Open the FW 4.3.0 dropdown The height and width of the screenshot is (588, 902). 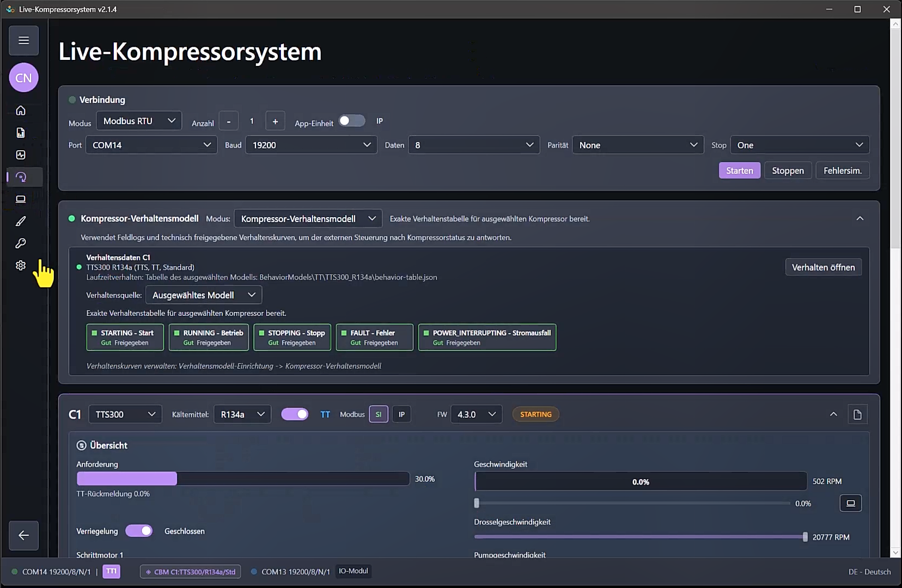(477, 414)
